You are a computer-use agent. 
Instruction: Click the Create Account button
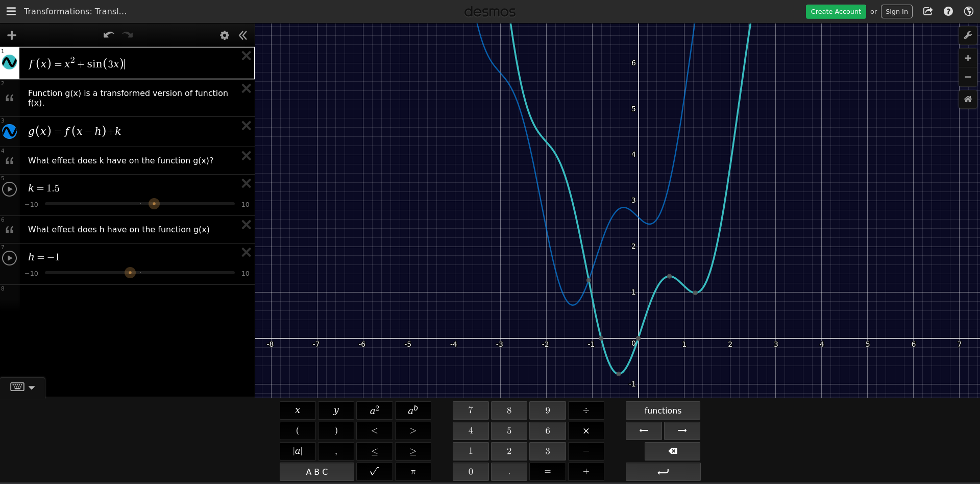click(x=836, y=11)
